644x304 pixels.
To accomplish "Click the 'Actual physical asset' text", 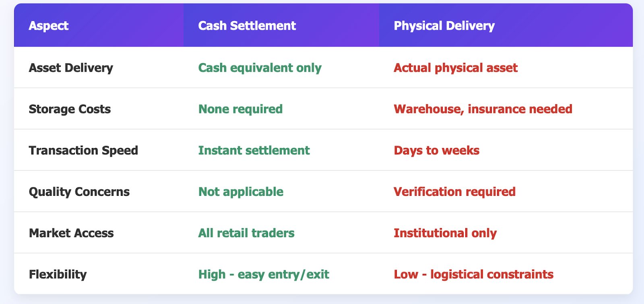I will click(455, 68).
